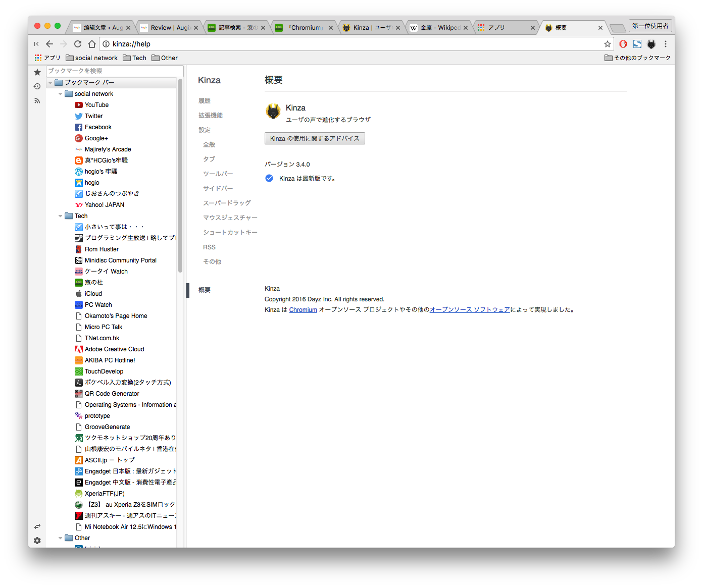
Task: Open the XperiaFTF(JP) bookmark
Action: [x=99, y=494]
